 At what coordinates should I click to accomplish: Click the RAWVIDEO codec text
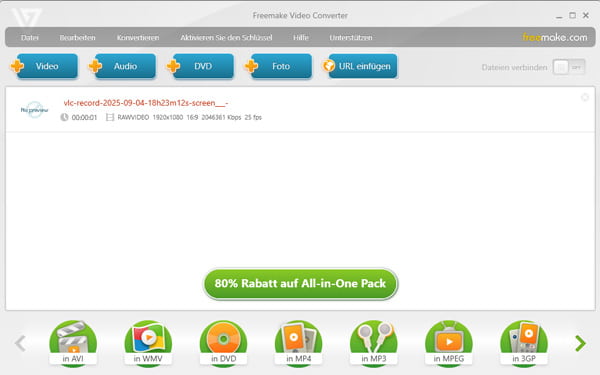133,117
